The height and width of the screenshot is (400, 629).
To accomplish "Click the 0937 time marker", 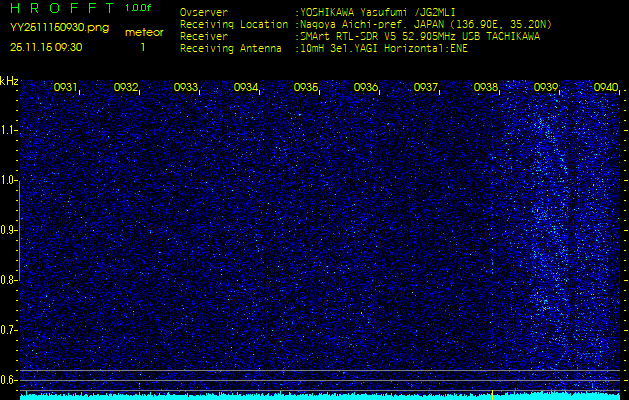I will click(426, 87).
